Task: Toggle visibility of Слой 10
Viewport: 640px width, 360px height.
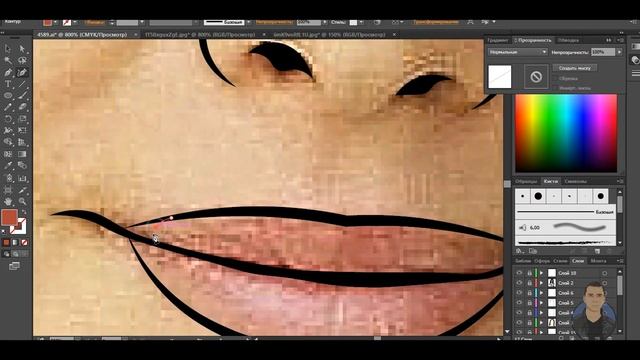Action: pos(519,273)
